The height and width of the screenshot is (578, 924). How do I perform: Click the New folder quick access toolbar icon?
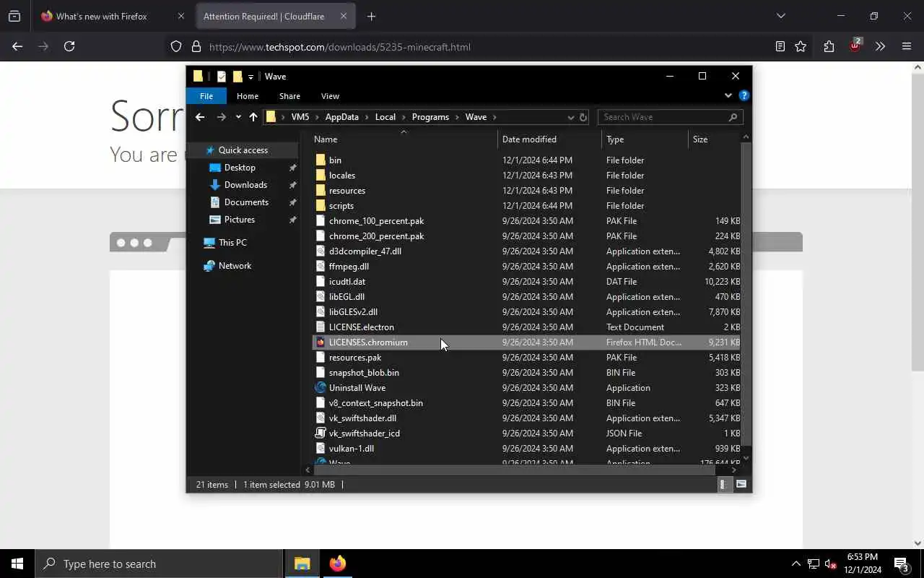click(x=237, y=77)
